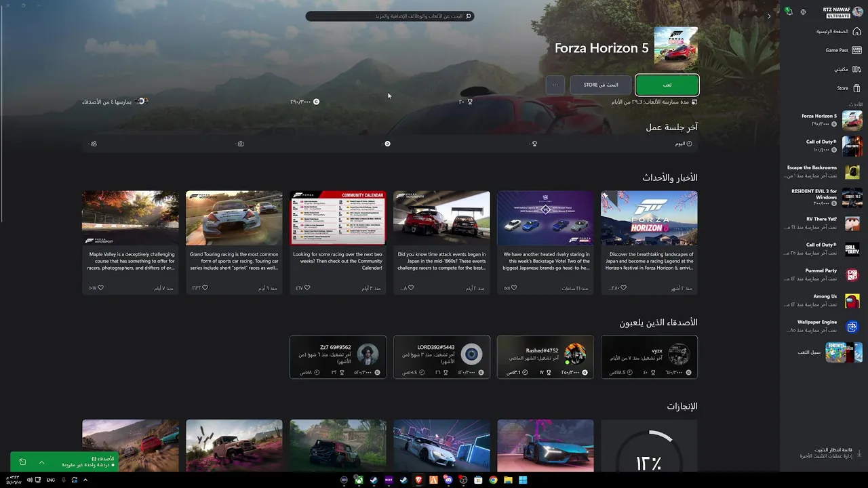
Task: Show hidden system tray icons chevron
Action: (85, 480)
